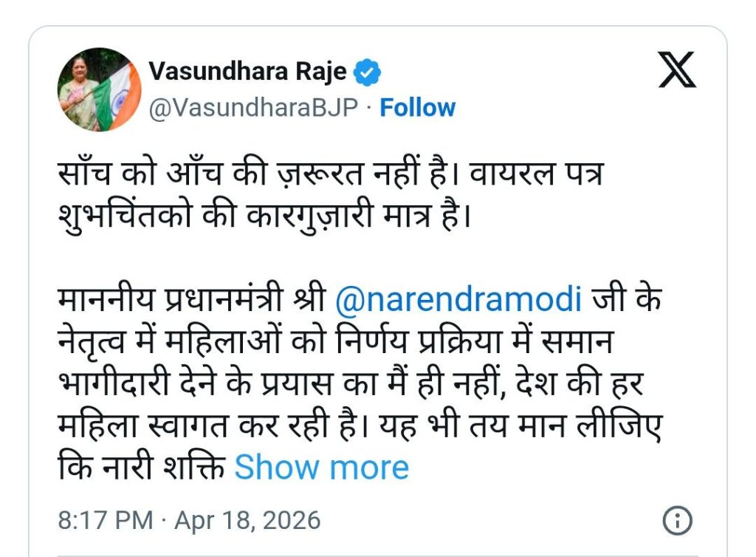This screenshot has height=557, width=756.
Task: Open the @VasundharaBJP handle link
Action: coord(253,108)
